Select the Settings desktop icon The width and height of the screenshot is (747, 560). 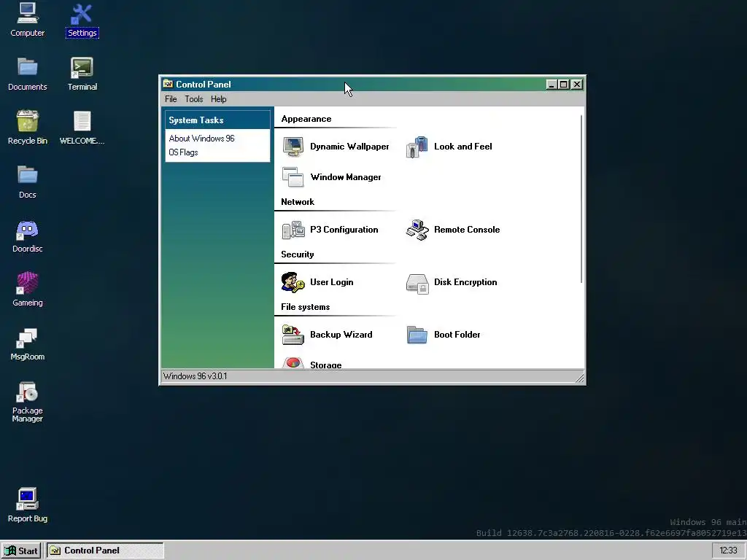82,21
